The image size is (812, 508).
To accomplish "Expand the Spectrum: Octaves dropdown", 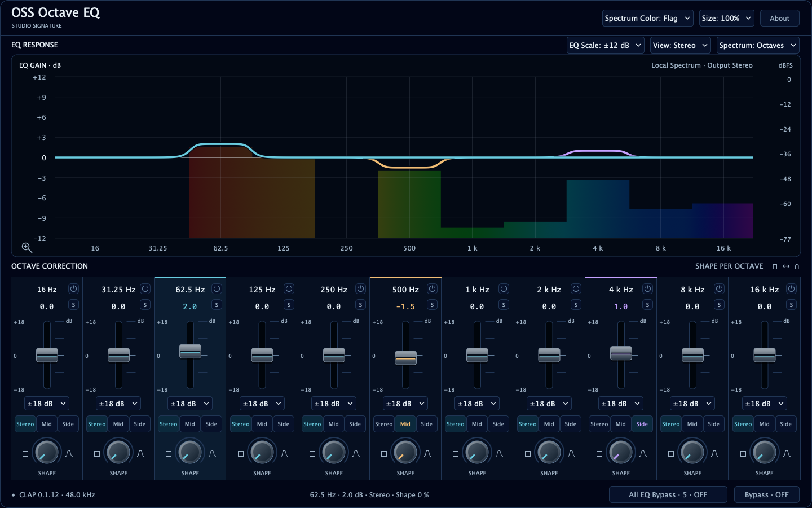I will click(x=758, y=45).
